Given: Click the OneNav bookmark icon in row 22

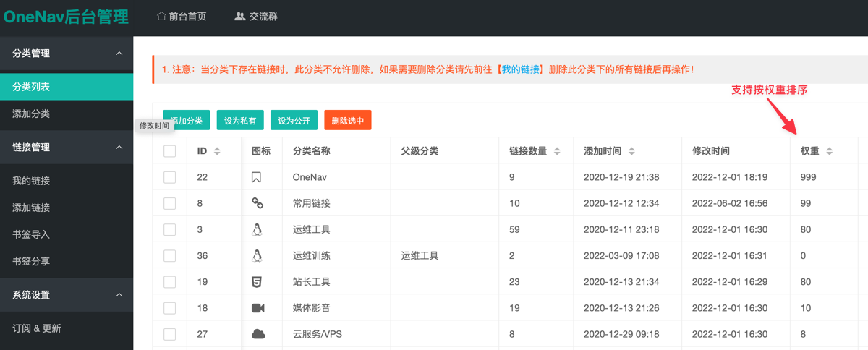Looking at the screenshot, I should click(x=256, y=177).
